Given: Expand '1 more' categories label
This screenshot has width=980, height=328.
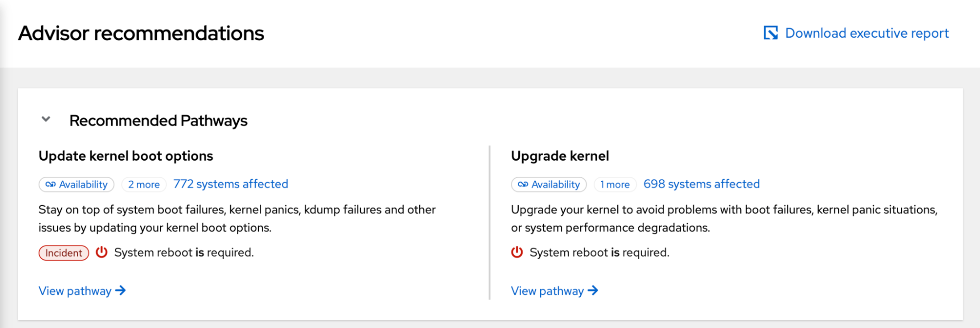Looking at the screenshot, I should 615,185.
